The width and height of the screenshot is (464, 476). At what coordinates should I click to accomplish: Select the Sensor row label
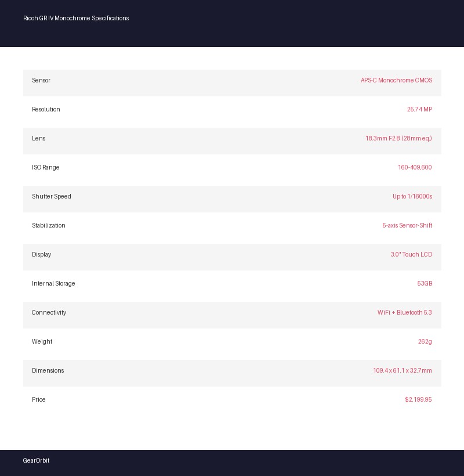point(41,81)
